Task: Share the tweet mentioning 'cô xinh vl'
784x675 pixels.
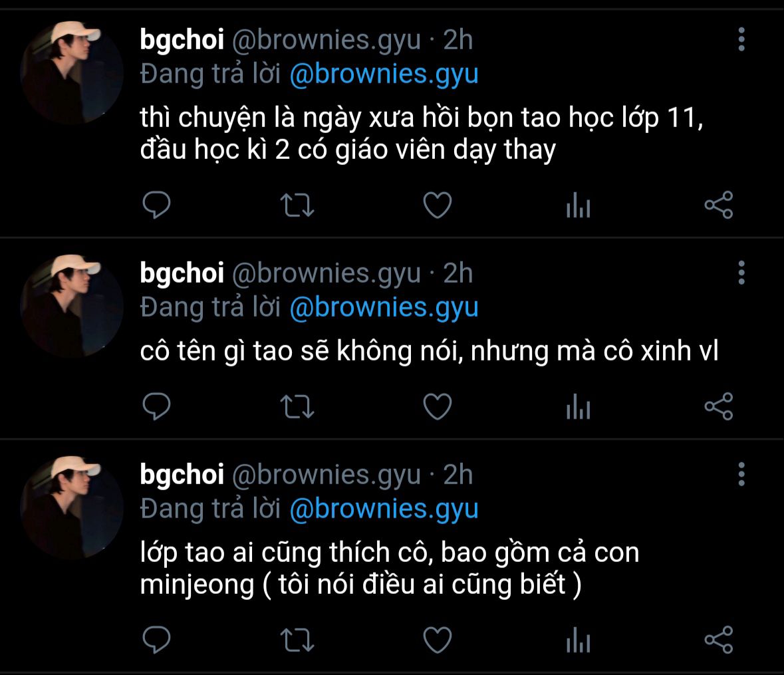Action: (719, 406)
